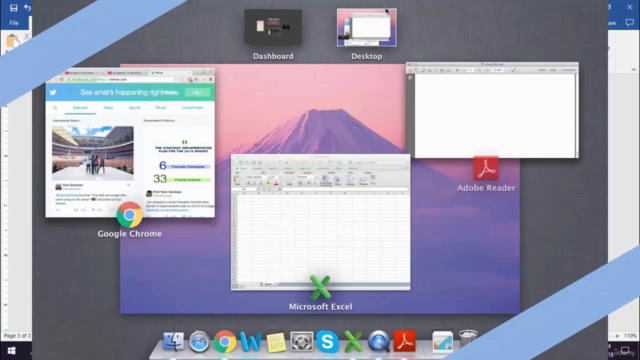The width and height of the screenshot is (640, 360).
Task: Click the Twitter bird logo
Action: click(x=53, y=93)
